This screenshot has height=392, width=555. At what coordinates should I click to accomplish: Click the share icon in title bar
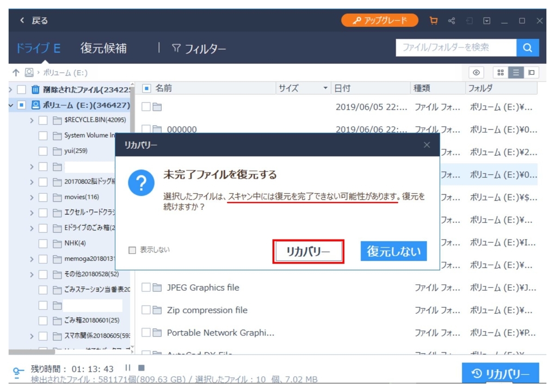coord(451,21)
